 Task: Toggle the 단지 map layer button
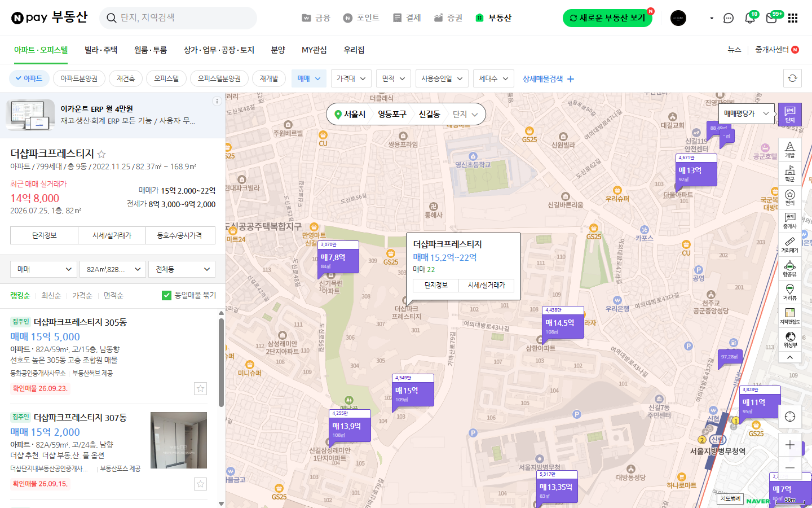point(789,115)
